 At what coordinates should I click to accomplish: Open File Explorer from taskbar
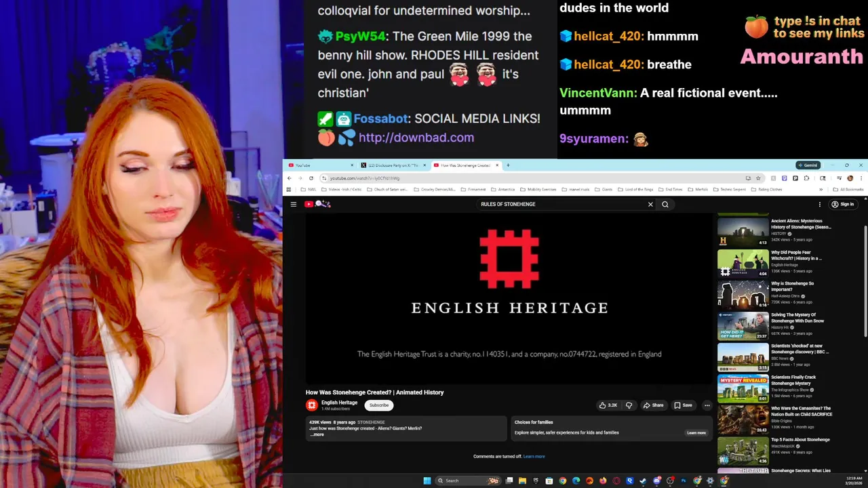[x=522, y=481]
